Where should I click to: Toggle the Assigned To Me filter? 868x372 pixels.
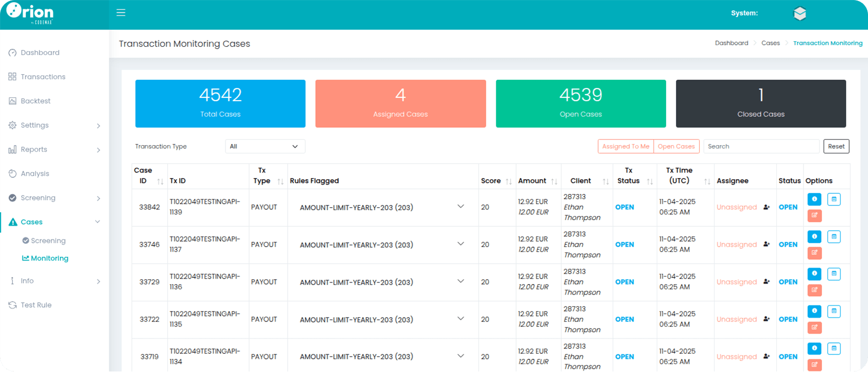(625, 147)
